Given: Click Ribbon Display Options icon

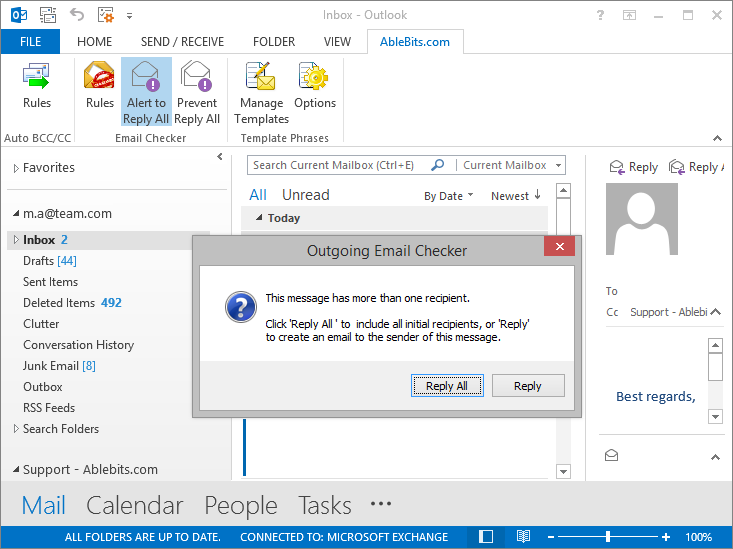Looking at the screenshot, I should pos(629,15).
